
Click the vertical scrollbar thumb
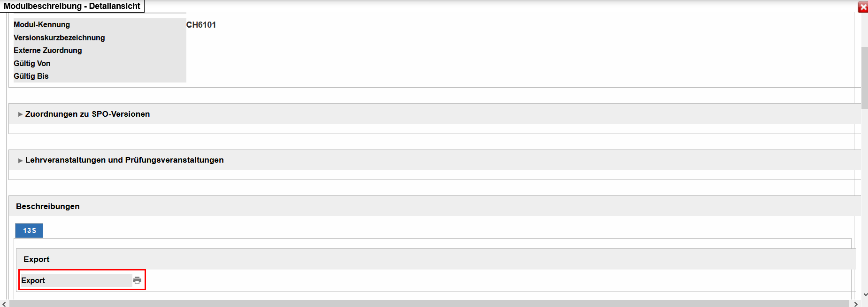864,77
